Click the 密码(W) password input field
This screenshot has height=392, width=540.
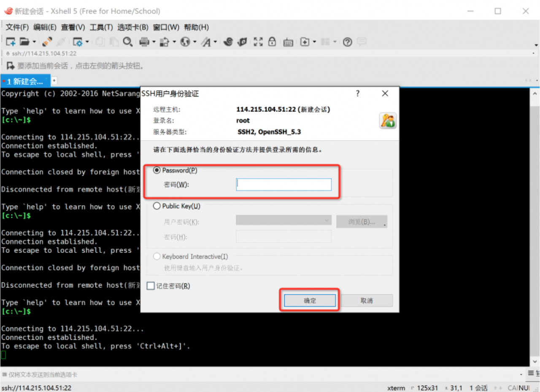tap(284, 184)
